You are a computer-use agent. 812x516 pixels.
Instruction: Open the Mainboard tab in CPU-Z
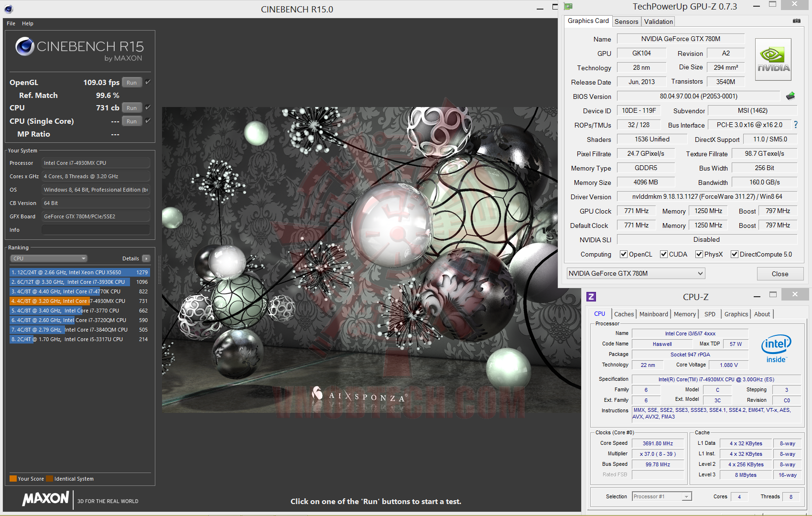tap(653, 314)
